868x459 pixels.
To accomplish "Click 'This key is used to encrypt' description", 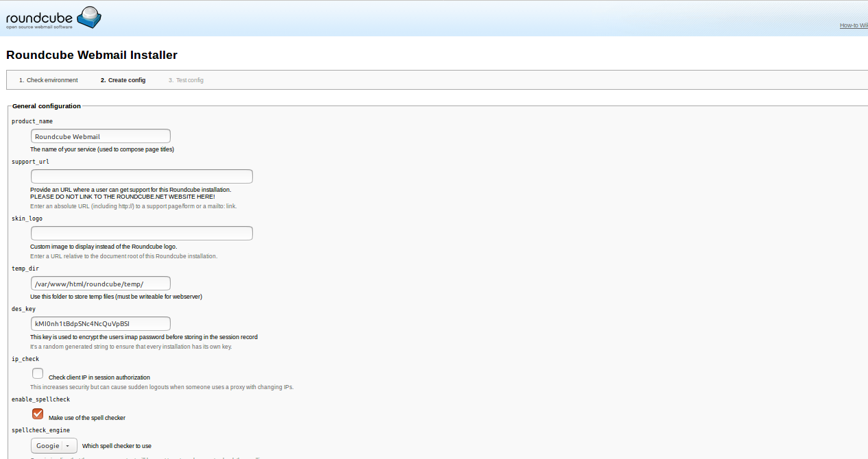I will (144, 337).
